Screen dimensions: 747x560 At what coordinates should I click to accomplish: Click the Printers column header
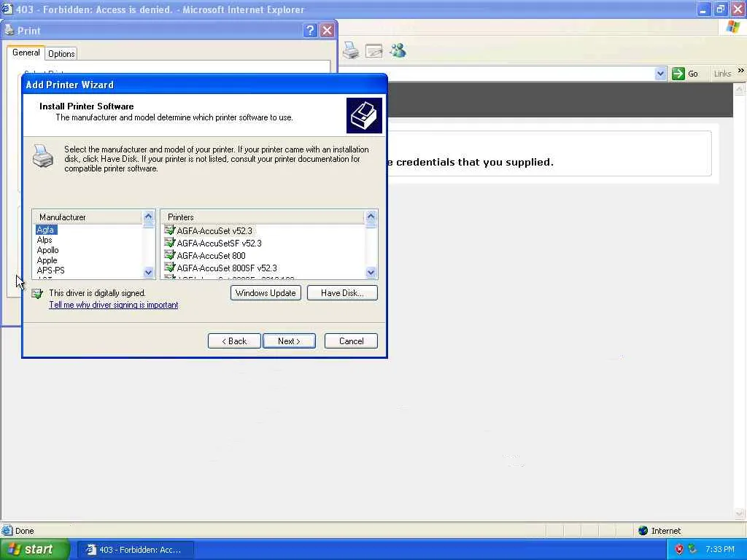coord(263,217)
